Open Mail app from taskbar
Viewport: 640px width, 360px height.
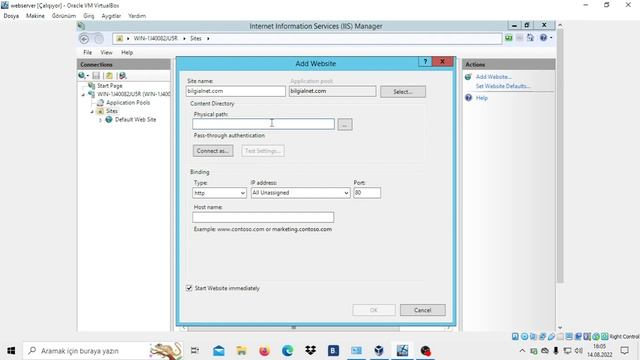(x=219, y=351)
